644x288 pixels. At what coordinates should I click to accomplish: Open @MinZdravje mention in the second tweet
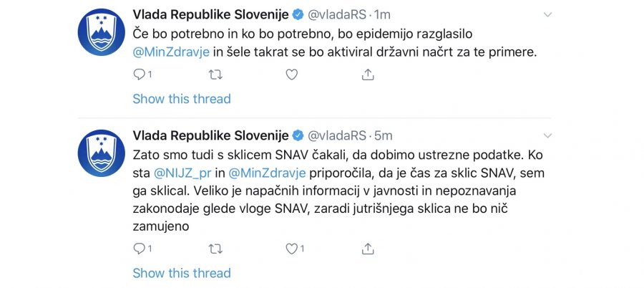click(x=268, y=173)
